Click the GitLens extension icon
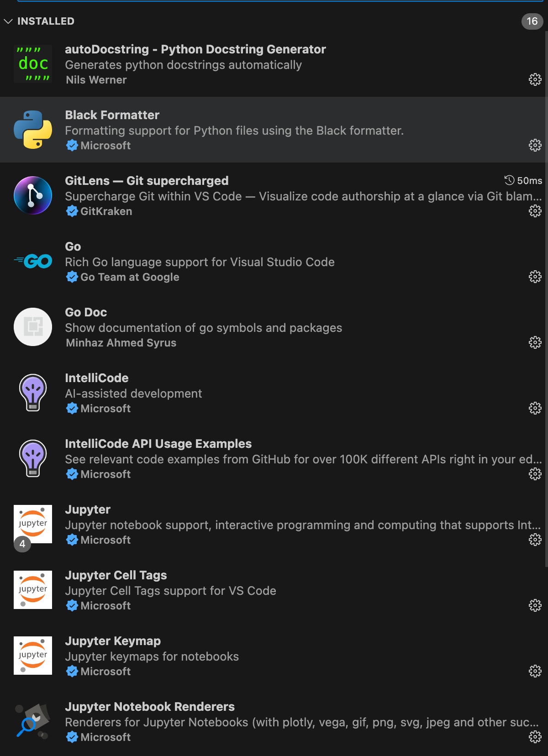Image resolution: width=548 pixels, height=756 pixels. [32, 195]
